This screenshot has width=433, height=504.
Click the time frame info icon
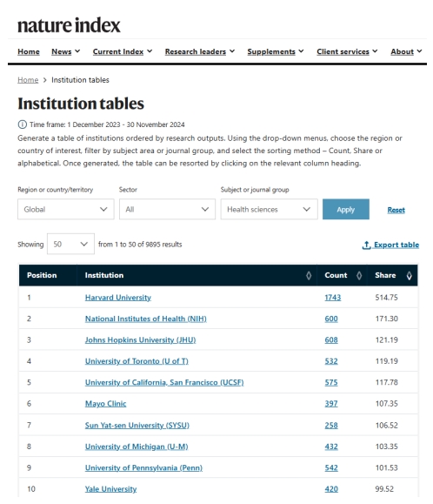[22, 124]
